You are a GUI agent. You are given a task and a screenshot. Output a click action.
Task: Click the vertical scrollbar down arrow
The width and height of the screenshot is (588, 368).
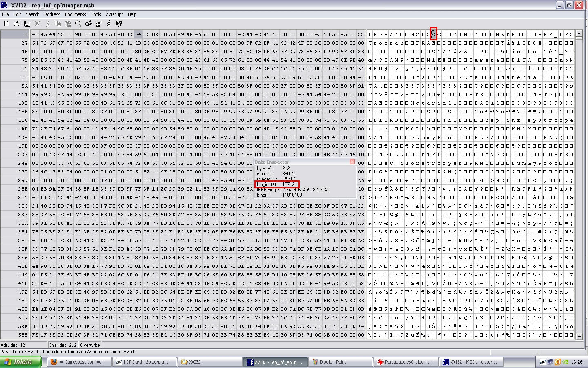(579, 336)
